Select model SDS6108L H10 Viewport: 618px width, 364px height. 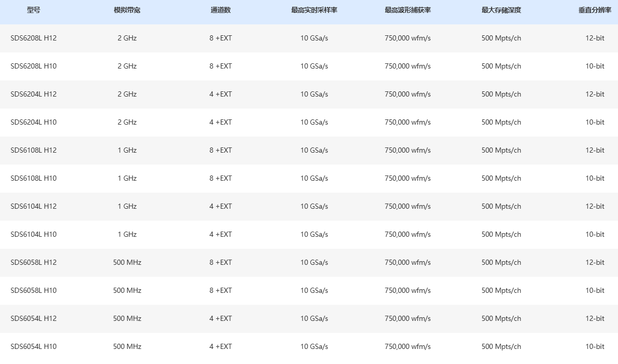click(x=33, y=178)
